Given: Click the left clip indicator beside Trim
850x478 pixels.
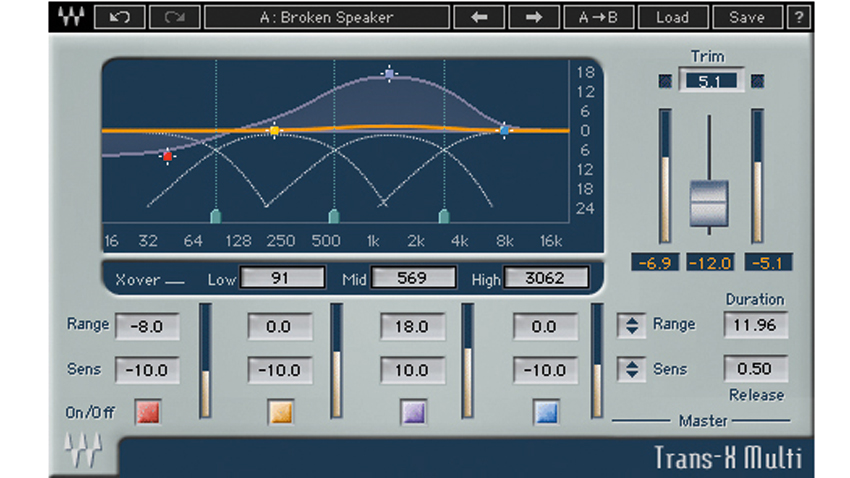Looking at the screenshot, I should pos(665,81).
